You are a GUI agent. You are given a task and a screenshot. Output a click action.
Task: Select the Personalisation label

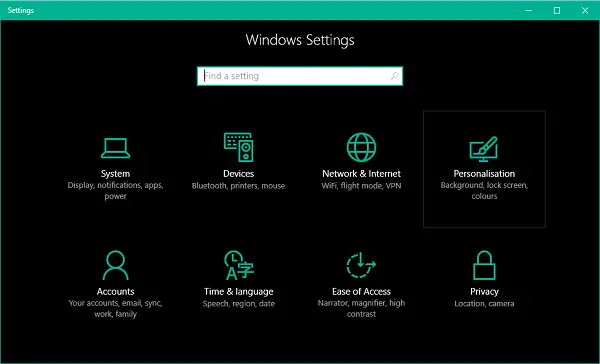(484, 174)
